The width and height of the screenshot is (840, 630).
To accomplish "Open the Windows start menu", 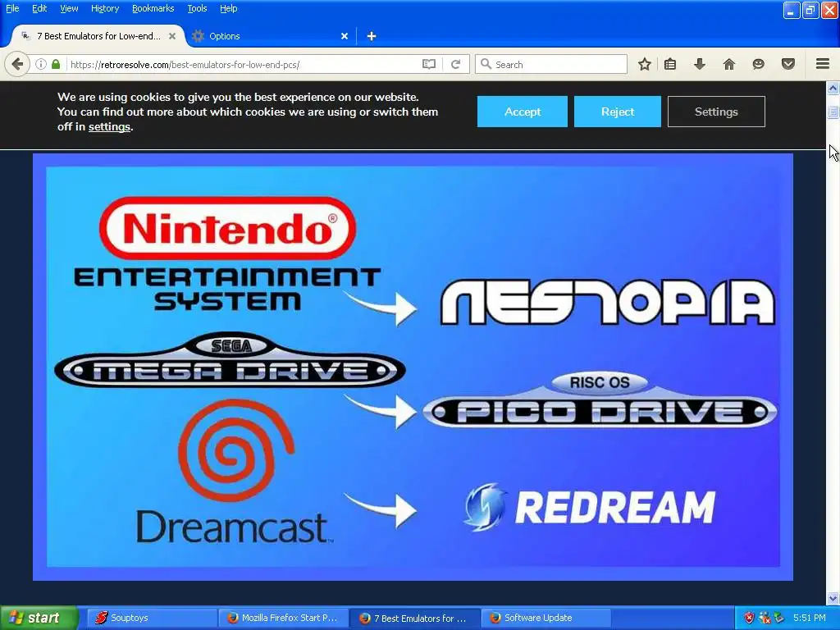I will (39, 618).
